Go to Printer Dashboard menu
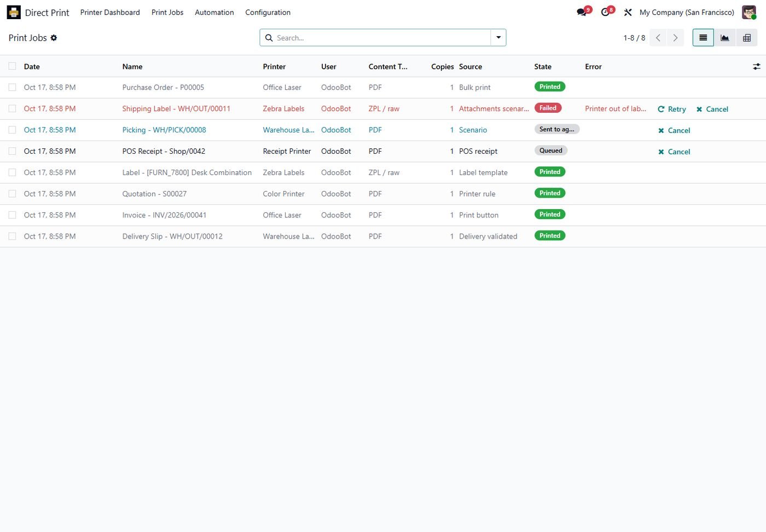 click(110, 12)
